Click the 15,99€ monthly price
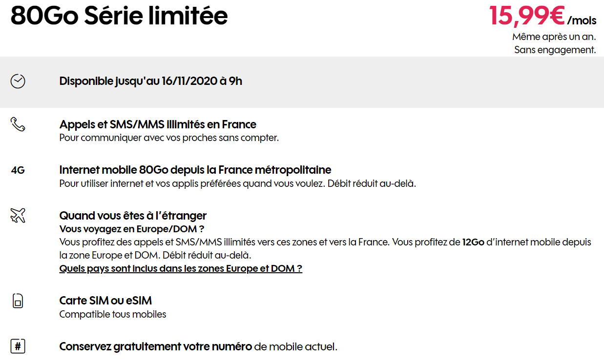The width and height of the screenshot is (604, 364). (527, 16)
